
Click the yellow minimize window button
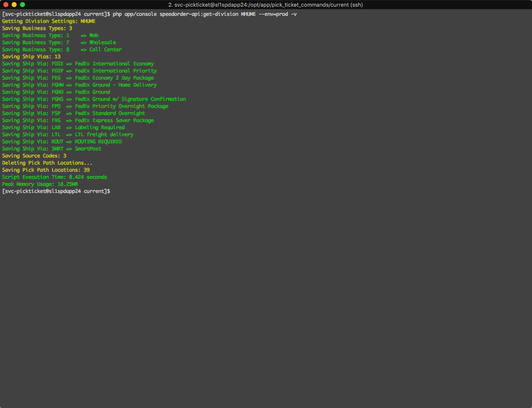[x=14, y=5]
